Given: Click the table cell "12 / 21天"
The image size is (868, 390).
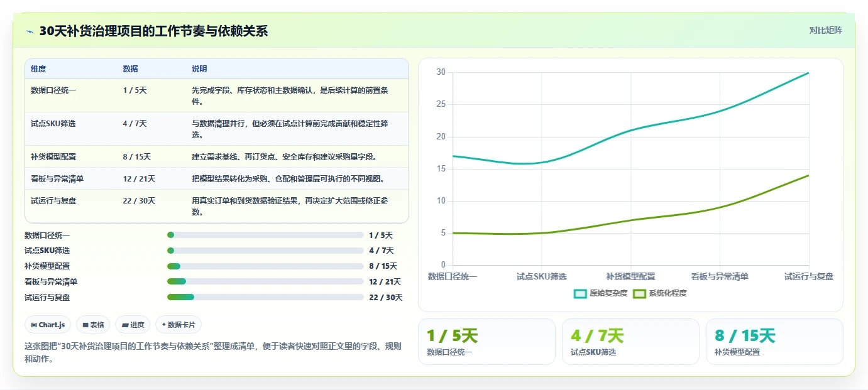Looking at the screenshot, I should tap(139, 179).
